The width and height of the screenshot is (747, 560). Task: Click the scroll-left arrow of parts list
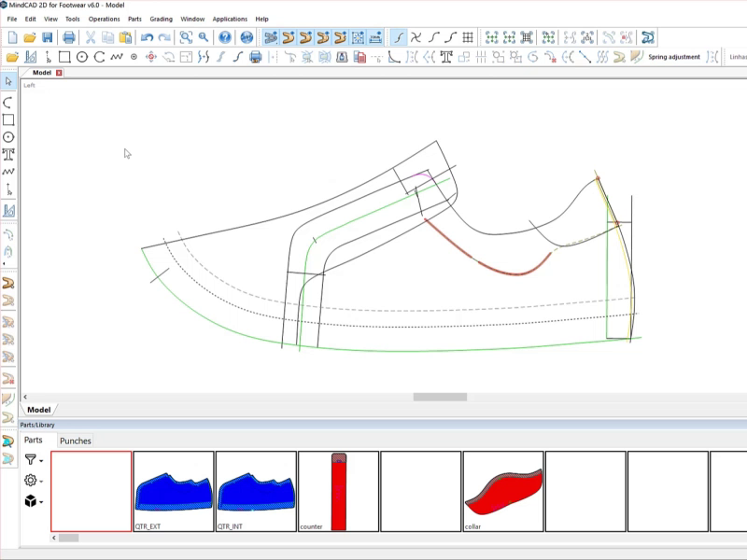54,538
